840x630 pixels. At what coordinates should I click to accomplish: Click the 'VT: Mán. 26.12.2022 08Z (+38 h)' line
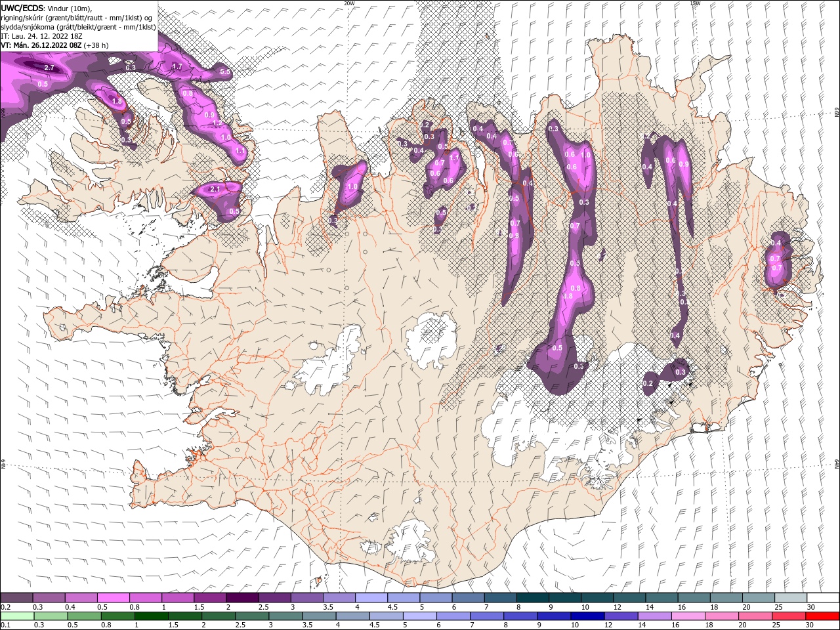pyautogui.click(x=55, y=45)
